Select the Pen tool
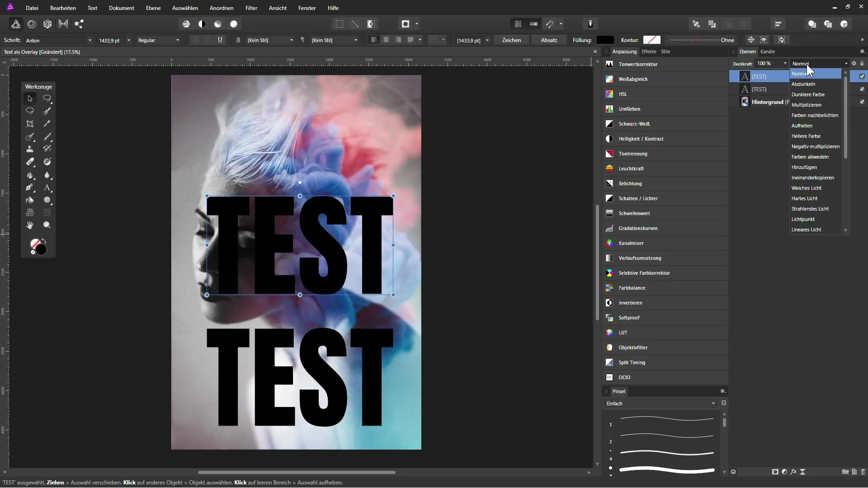This screenshot has height=488, width=868. pos(30,188)
